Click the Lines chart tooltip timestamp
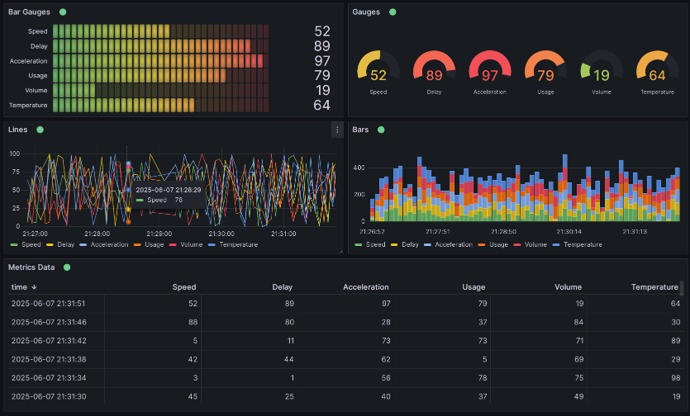 click(168, 190)
